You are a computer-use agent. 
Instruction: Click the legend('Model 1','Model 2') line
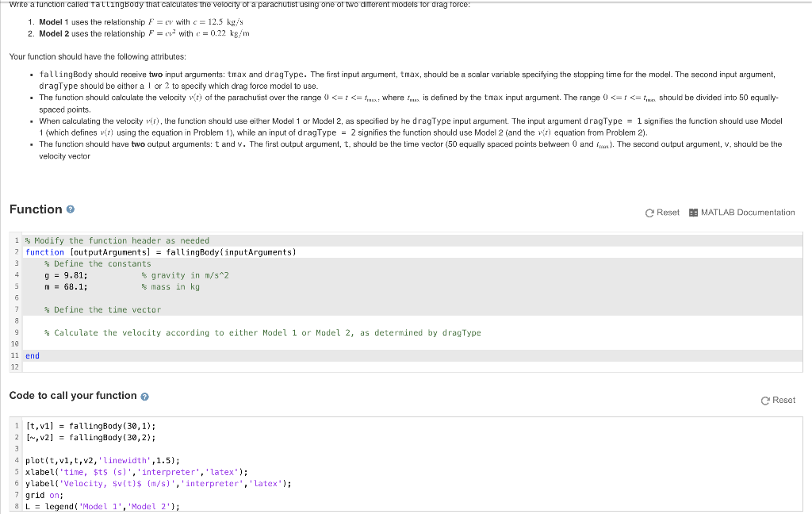[102, 507]
